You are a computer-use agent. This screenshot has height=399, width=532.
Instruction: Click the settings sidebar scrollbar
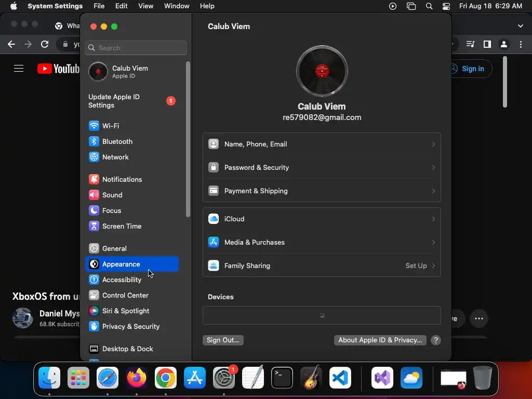point(188,139)
